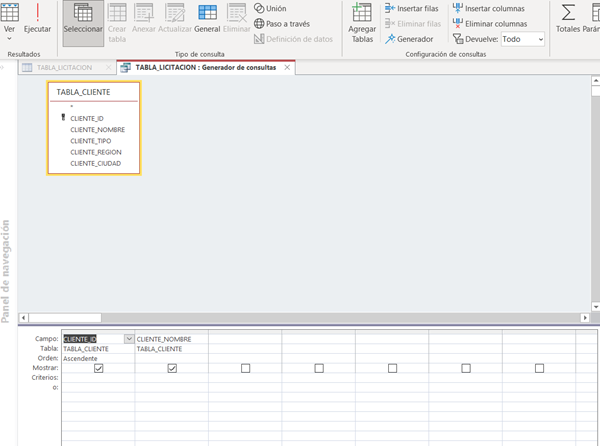Select CLIENTE_REGION field in TABLA_CLIENTE

(x=96, y=152)
